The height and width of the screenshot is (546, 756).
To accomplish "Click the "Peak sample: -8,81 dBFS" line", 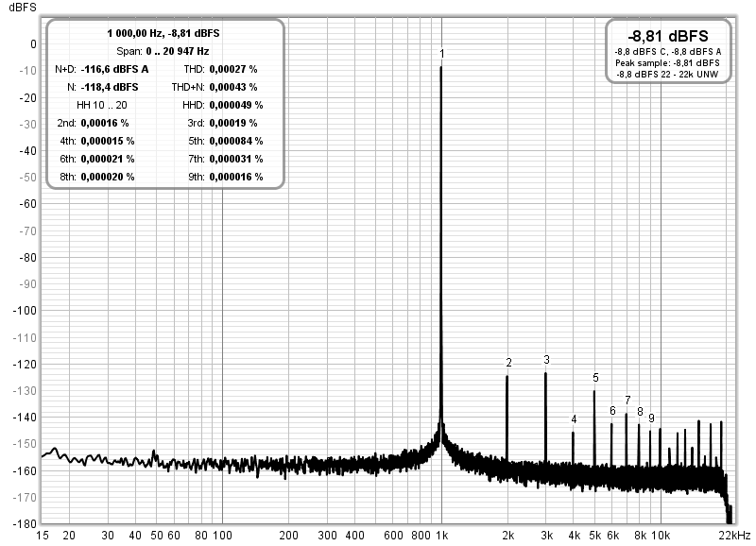I will (x=668, y=63).
